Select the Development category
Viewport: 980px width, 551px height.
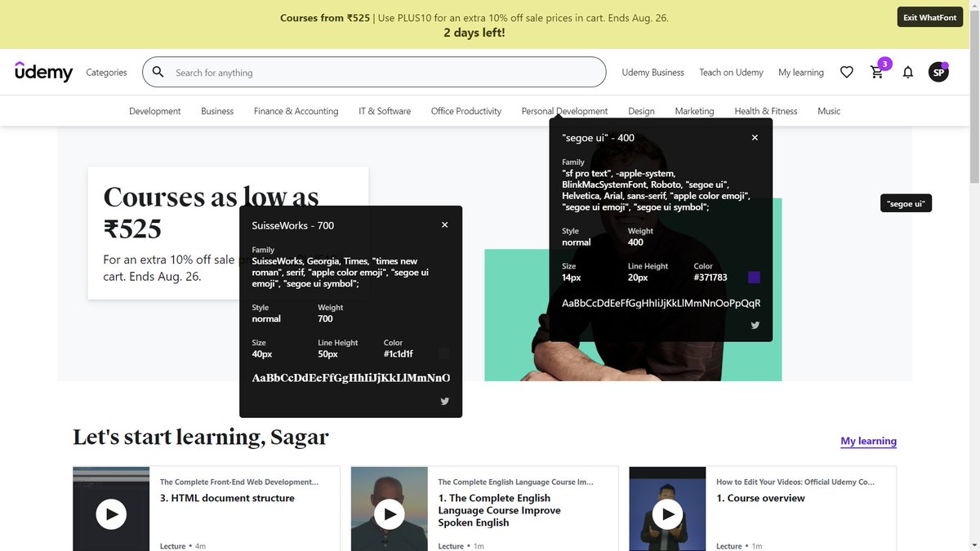155,111
